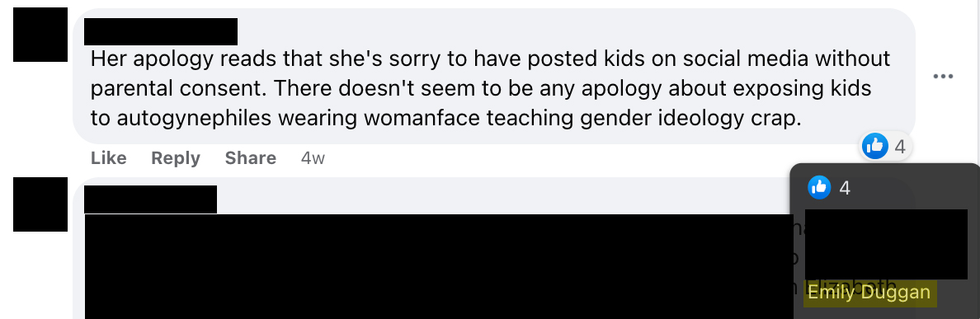Open the 4w timestamp permalink
Image resolution: width=980 pixels, height=319 pixels.
coord(313,158)
